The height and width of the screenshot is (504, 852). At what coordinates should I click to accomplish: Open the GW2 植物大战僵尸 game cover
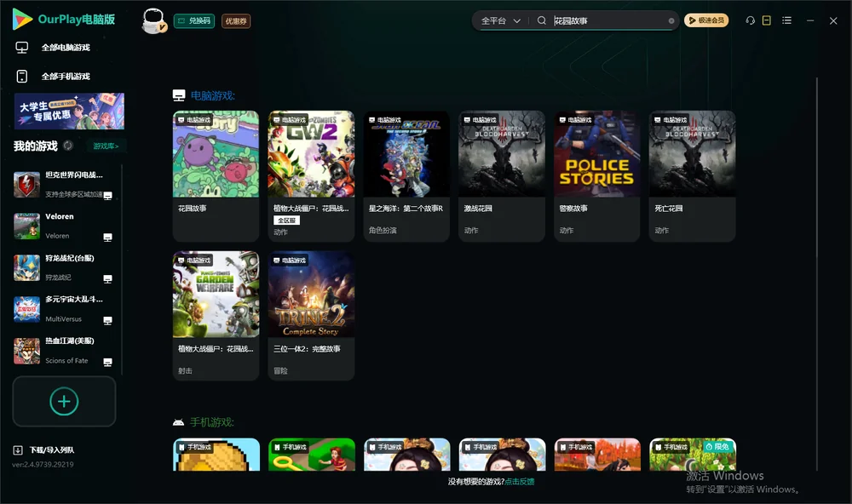pos(311,154)
